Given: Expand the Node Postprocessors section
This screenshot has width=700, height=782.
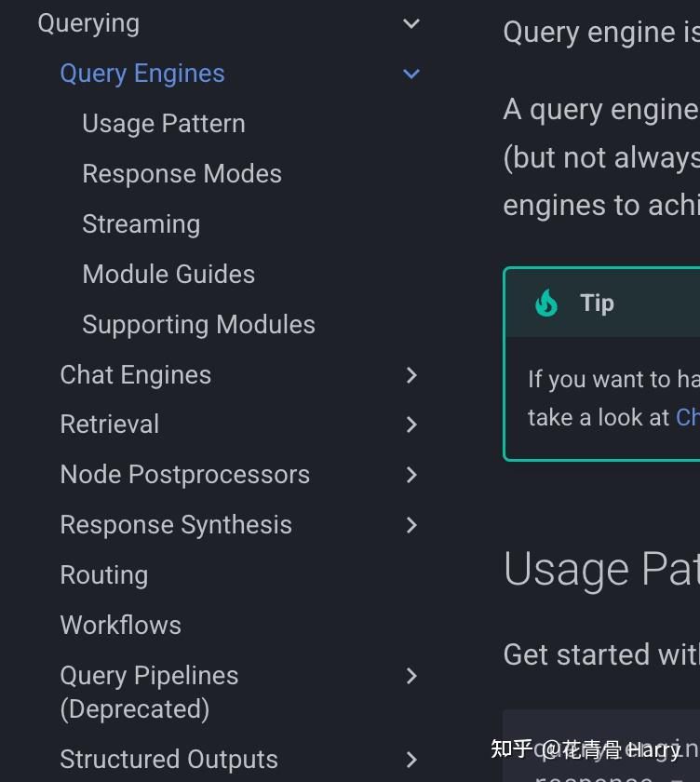Looking at the screenshot, I should point(411,475).
